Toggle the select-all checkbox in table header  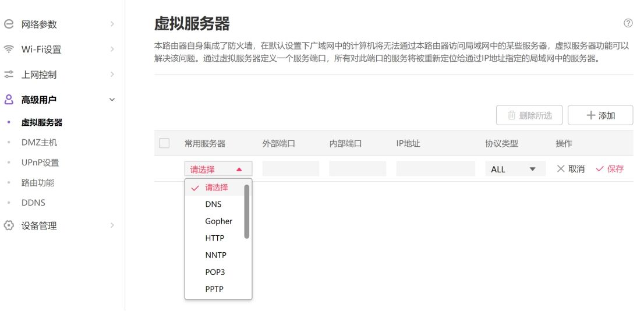click(164, 143)
